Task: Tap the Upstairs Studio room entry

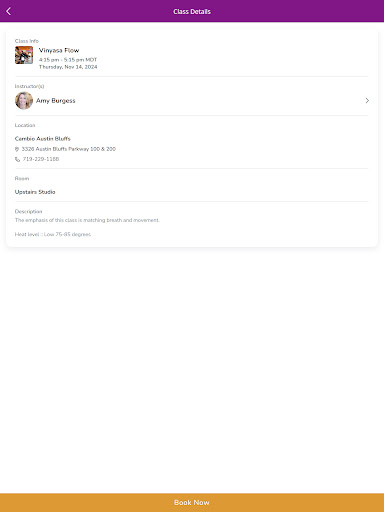Action: 35,192
